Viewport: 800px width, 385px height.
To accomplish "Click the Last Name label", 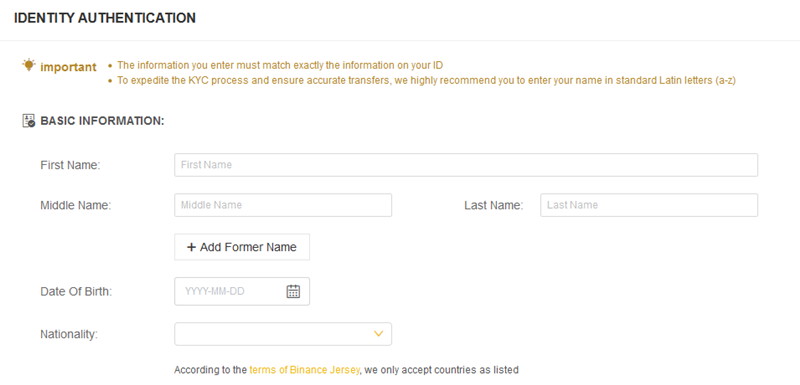I will (x=493, y=206).
